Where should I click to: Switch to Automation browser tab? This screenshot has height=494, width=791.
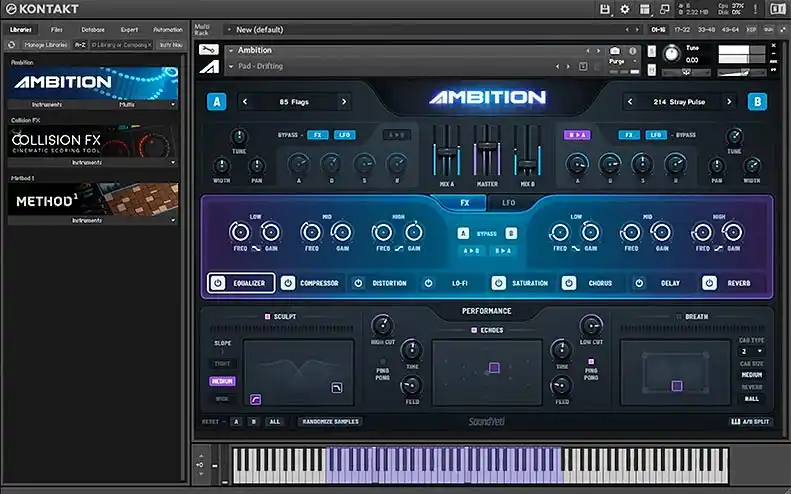[167, 30]
